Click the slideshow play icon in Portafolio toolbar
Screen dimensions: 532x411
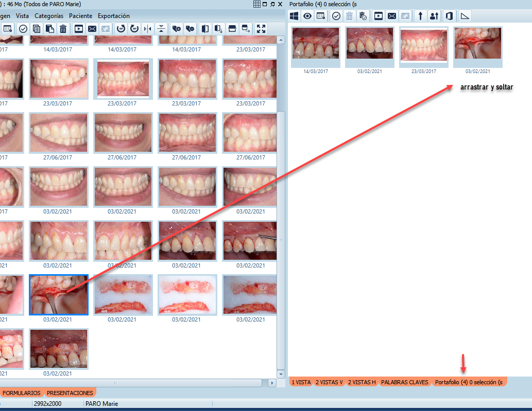click(379, 16)
